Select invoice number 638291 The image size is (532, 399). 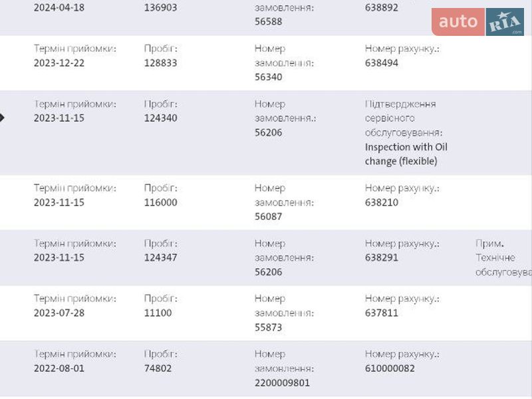point(382,257)
